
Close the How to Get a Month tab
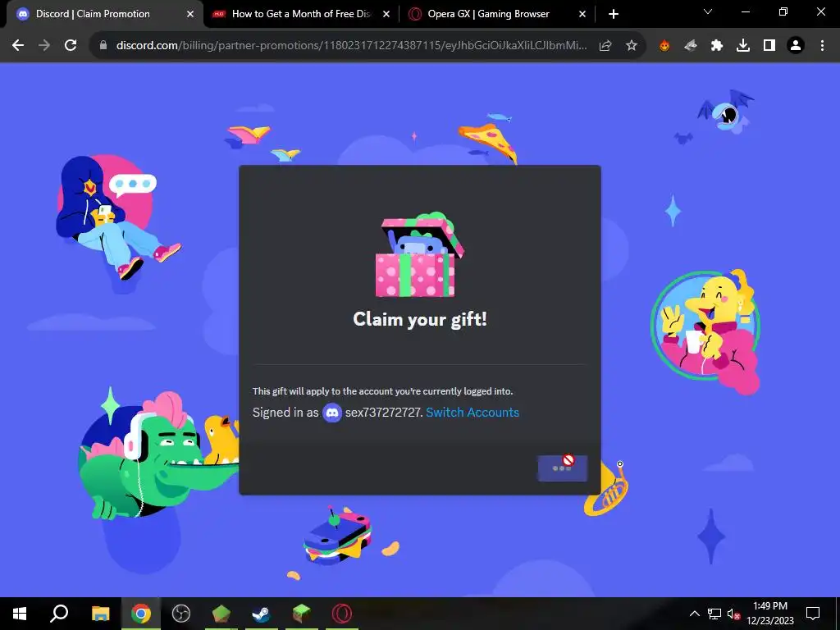click(x=386, y=15)
